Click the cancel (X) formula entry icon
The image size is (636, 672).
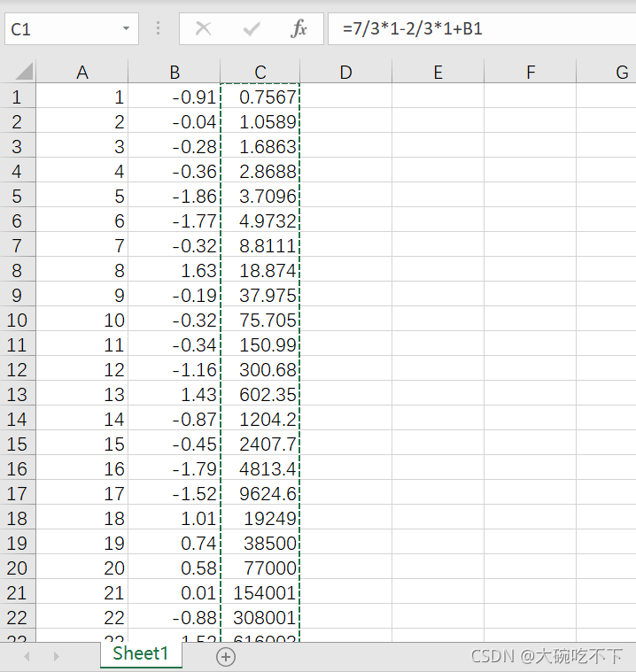click(203, 29)
